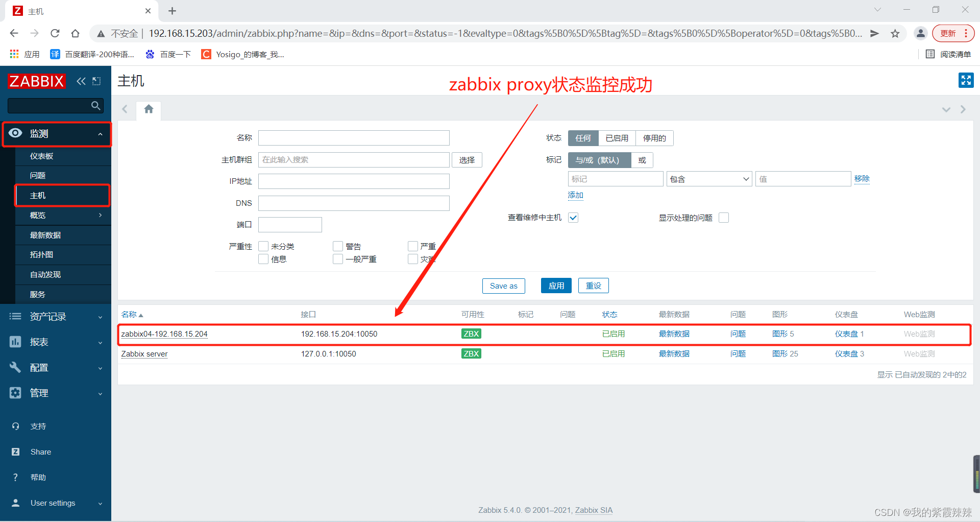This screenshot has width=980, height=522.
Task: Collapse sidebar with double-chevron icon
Action: click(x=81, y=81)
